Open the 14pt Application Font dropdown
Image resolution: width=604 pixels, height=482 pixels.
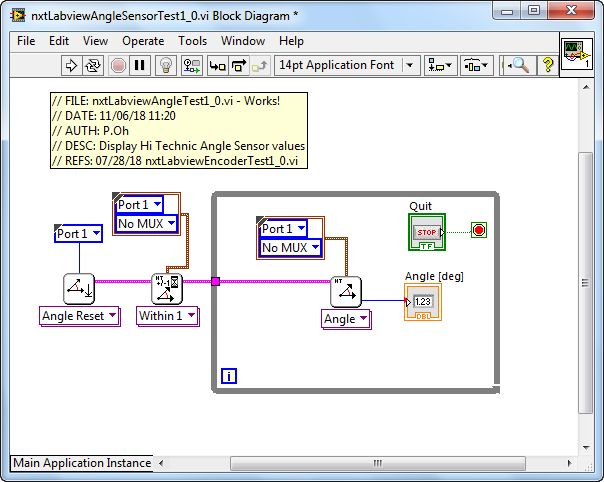click(x=347, y=65)
